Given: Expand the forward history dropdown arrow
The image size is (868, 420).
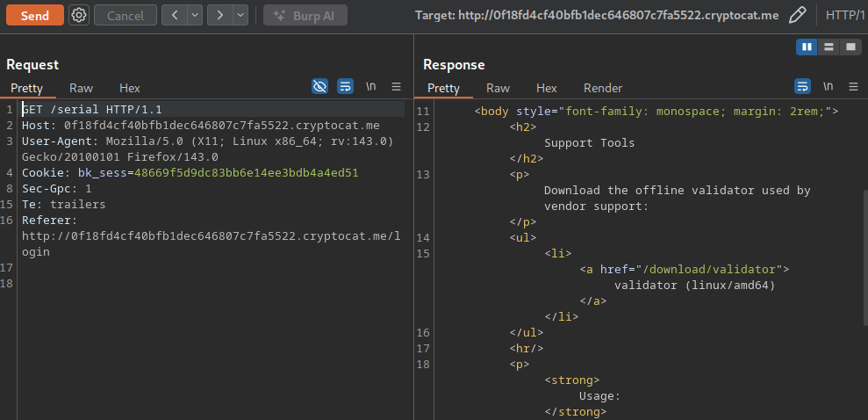Looking at the screenshot, I should tap(240, 15).
